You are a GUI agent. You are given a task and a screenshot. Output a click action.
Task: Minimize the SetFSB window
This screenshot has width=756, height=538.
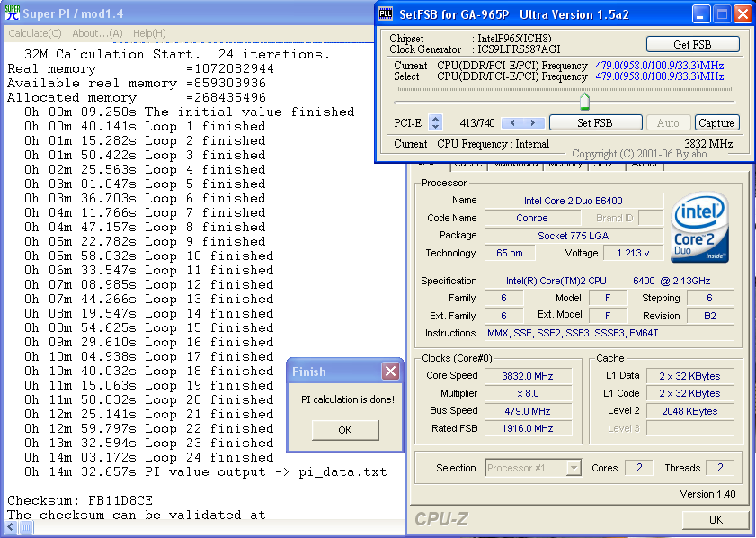(701, 14)
